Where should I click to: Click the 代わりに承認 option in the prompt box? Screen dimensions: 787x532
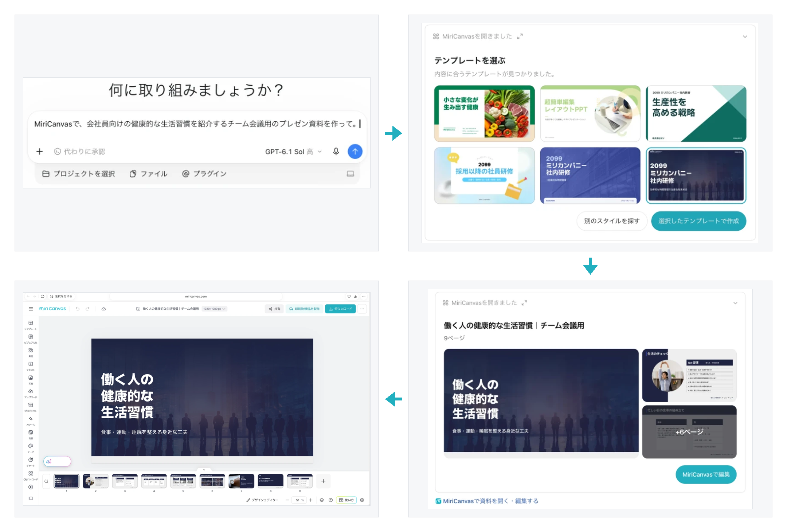coord(80,152)
